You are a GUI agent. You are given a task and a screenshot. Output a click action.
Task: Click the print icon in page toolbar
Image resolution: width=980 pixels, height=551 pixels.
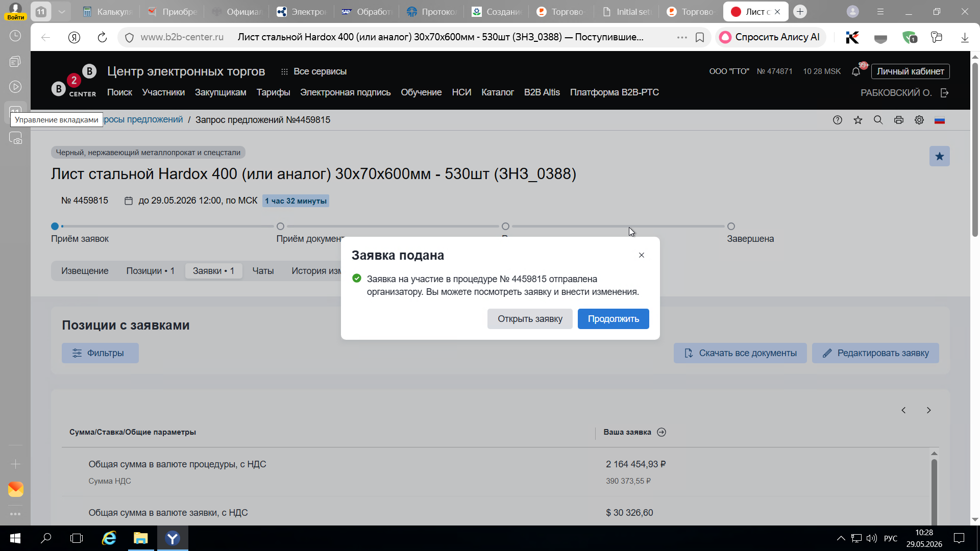coord(899,120)
